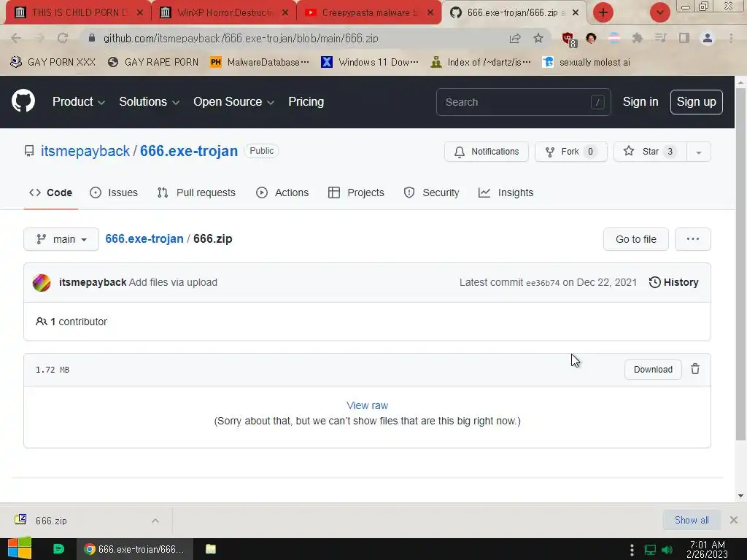Click the Notifications button
The image size is (747, 560).
coord(487,152)
